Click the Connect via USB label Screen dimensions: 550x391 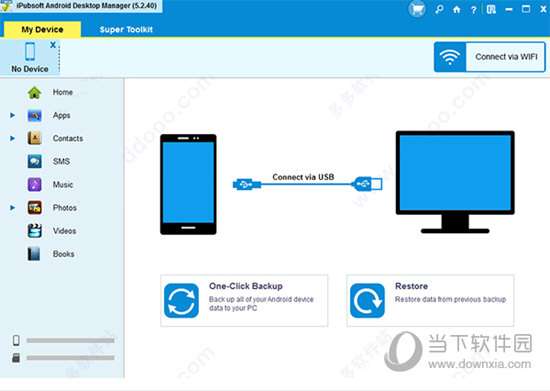(x=303, y=177)
